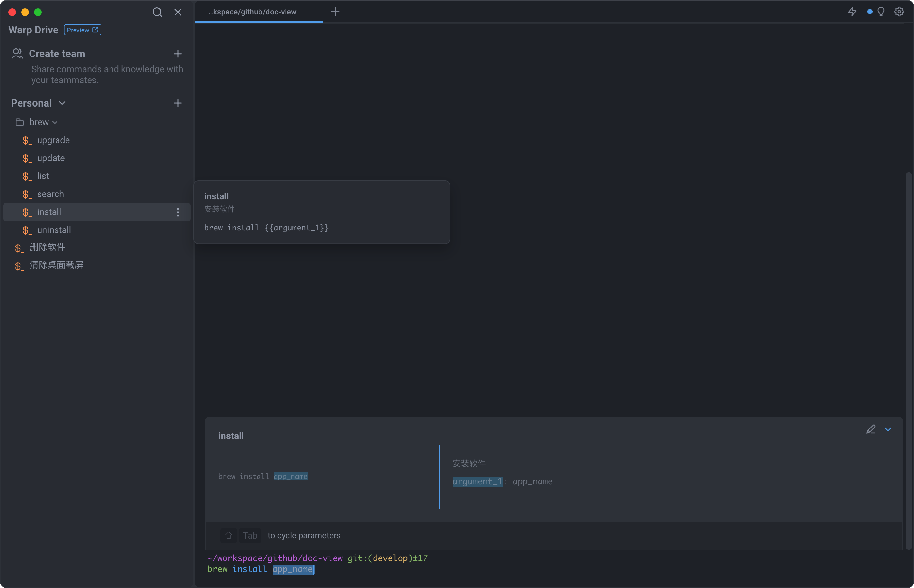The width and height of the screenshot is (914, 588).
Task: Open a new tab with plus button
Action: click(335, 12)
